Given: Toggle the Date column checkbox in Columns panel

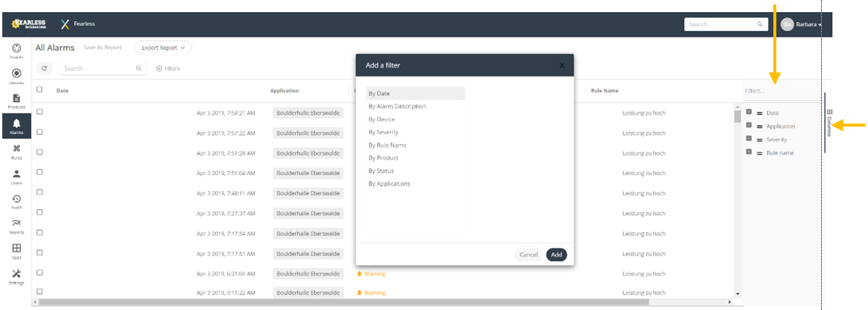Looking at the screenshot, I should pyautogui.click(x=749, y=112).
